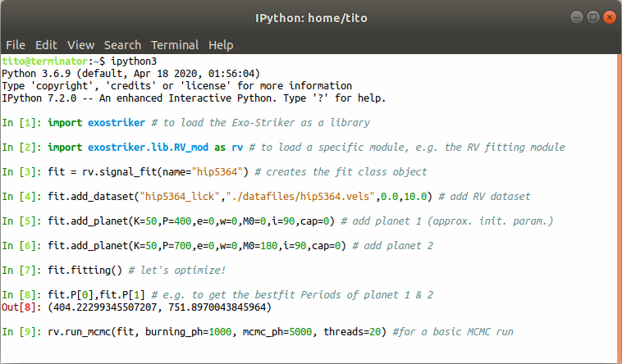Viewport: 622px width, 364px height.
Task: Click 'M0=180' in line 6
Action: [260, 246]
